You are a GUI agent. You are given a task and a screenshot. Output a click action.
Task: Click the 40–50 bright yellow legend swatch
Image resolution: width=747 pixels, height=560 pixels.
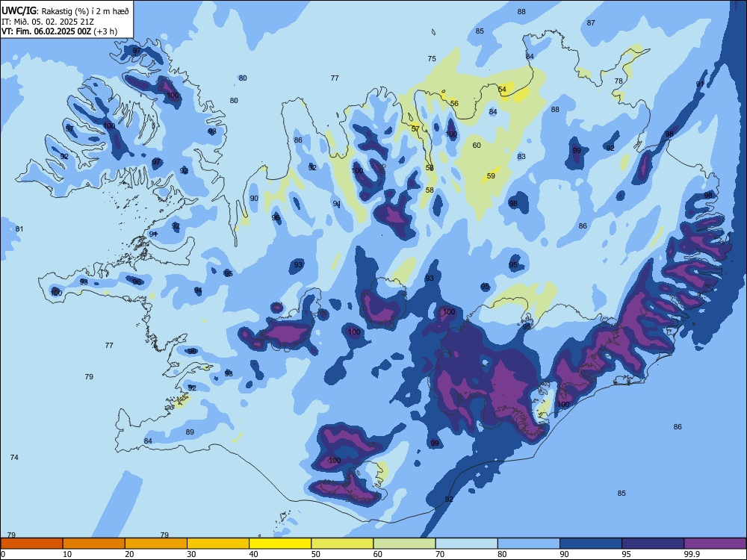click(280, 544)
